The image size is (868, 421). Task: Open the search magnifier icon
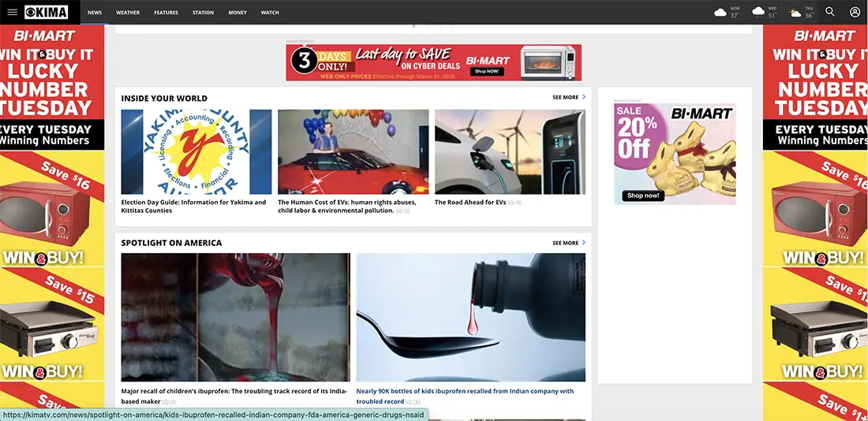[x=830, y=12]
